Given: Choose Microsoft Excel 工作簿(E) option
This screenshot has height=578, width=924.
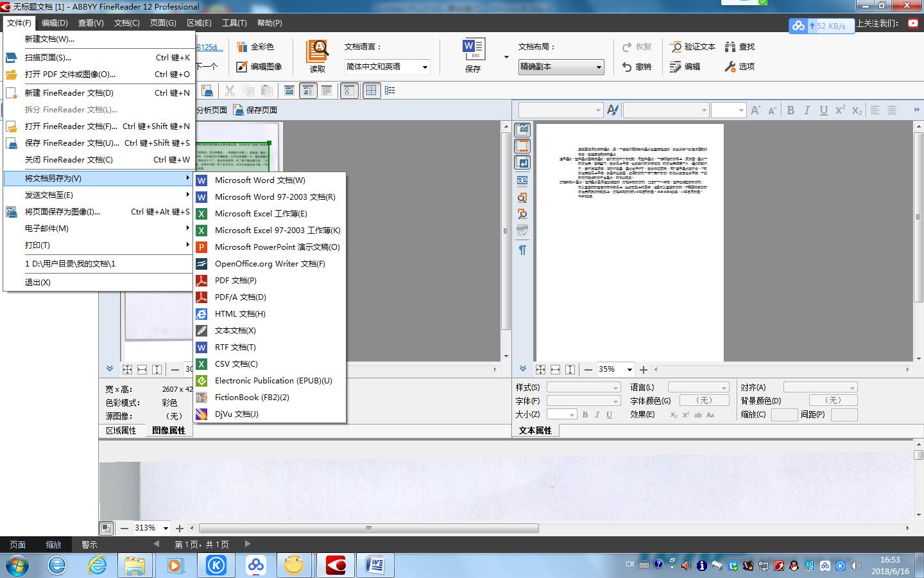Looking at the screenshot, I should click(x=269, y=214).
